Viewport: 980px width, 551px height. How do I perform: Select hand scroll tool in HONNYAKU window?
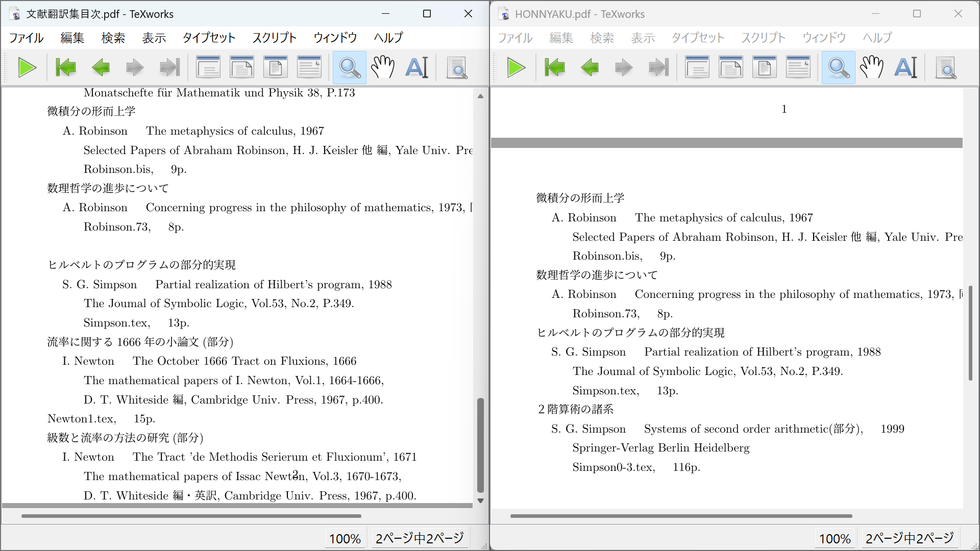(872, 68)
